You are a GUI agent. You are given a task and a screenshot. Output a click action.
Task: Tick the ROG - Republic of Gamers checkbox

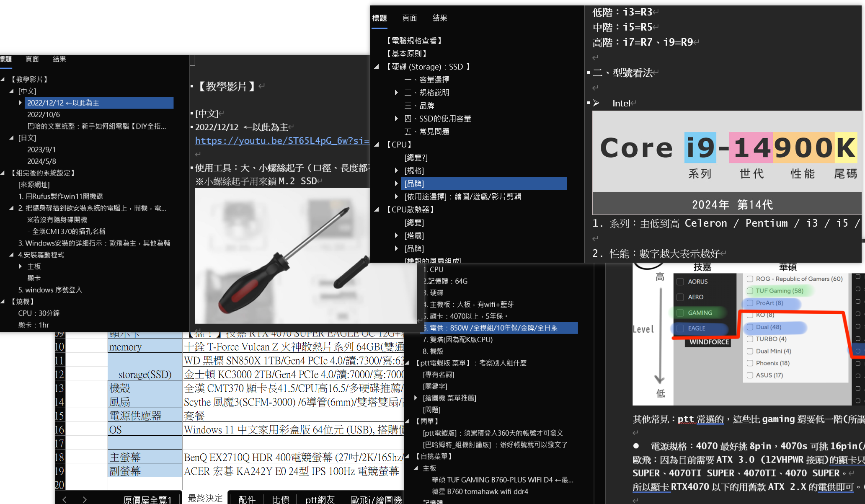click(x=750, y=279)
